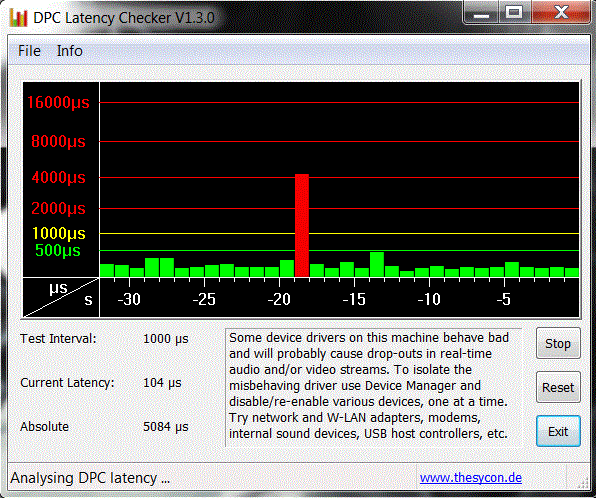596x498 pixels.
Task: Click the Analysing DPC latency status text
Action: (x=90, y=478)
